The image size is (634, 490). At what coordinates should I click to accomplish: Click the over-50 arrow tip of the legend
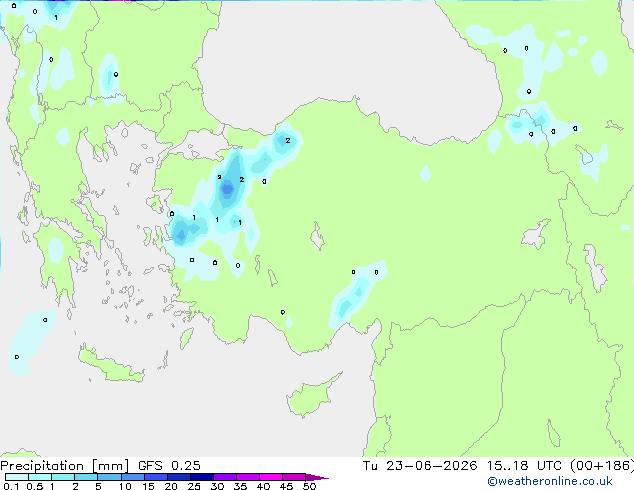(x=317, y=478)
